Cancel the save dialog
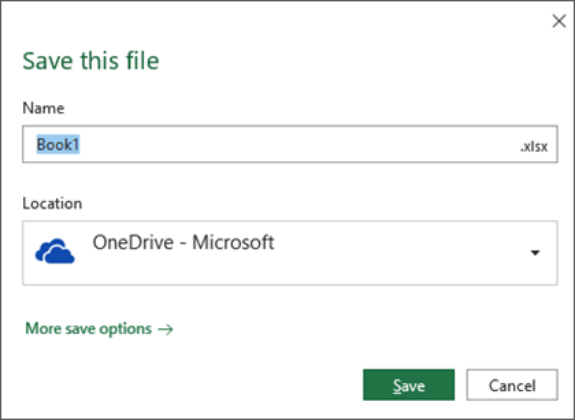Image resolution: width=575 pixels, height=420 pixels. click(x=512, y=385)
